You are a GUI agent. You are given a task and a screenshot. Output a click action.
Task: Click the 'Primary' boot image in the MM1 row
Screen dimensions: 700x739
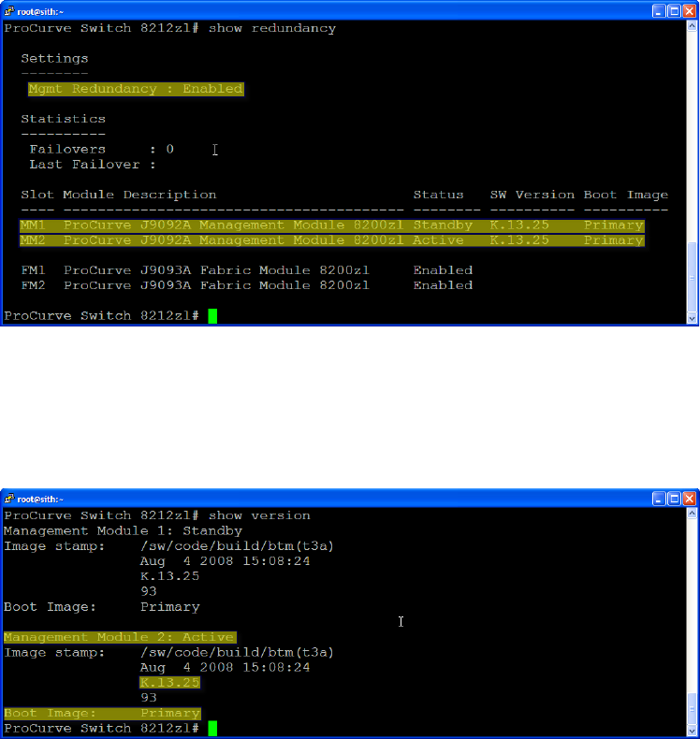(x=613, y=225)
